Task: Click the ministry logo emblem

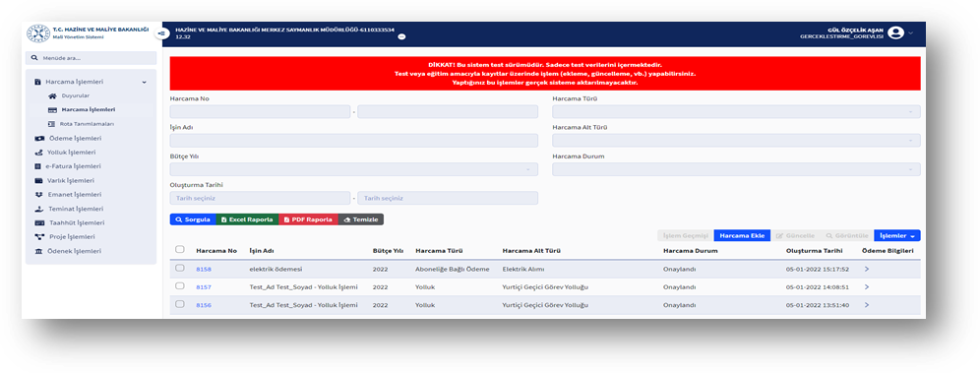Action: tap(38, 33)
